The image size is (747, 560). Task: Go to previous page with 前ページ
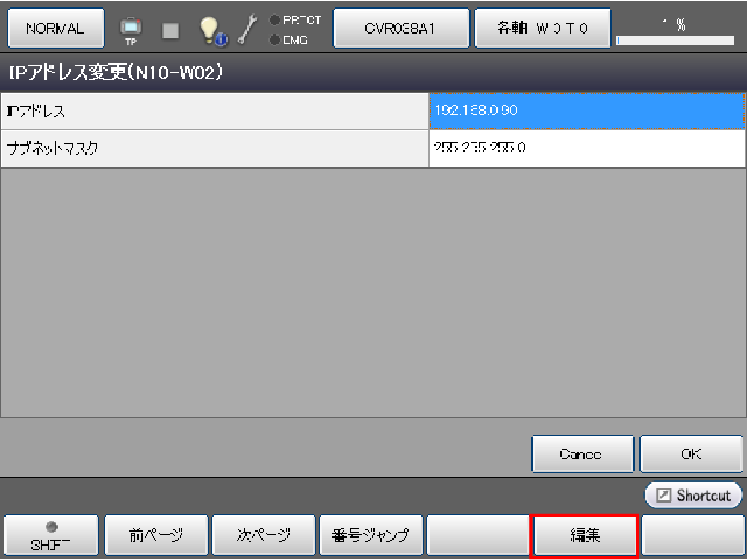155,535
